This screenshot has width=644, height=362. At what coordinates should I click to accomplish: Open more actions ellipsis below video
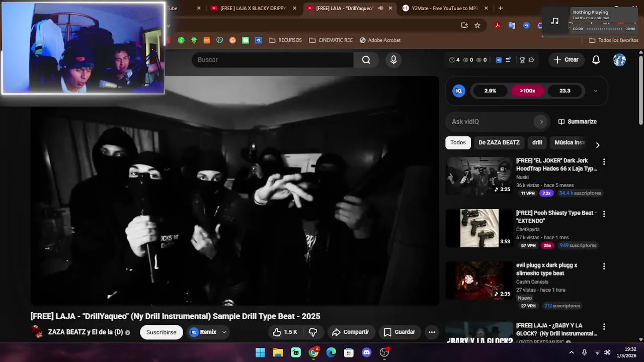(432, 332)
